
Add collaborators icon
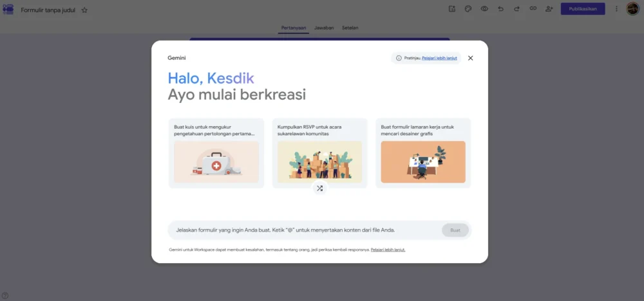[x=549, y=8]
